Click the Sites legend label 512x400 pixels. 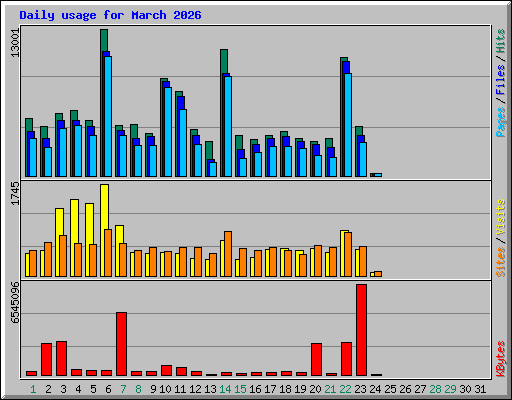click(500, 262)
